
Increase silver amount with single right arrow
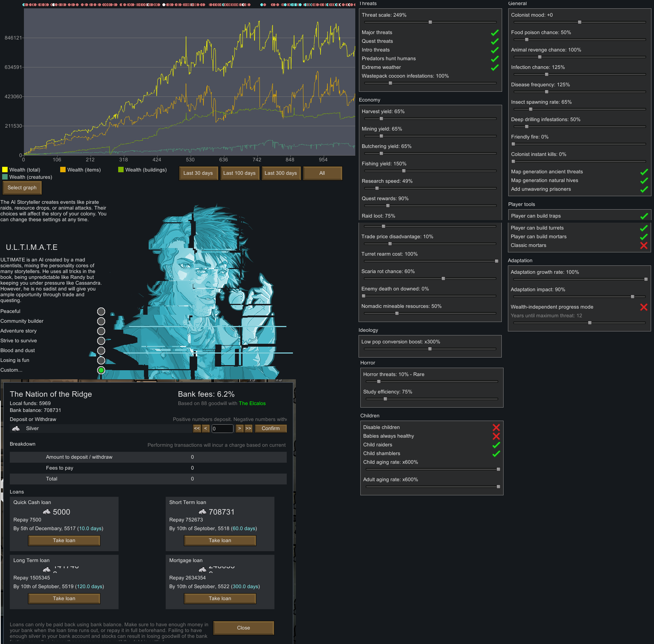239,429
